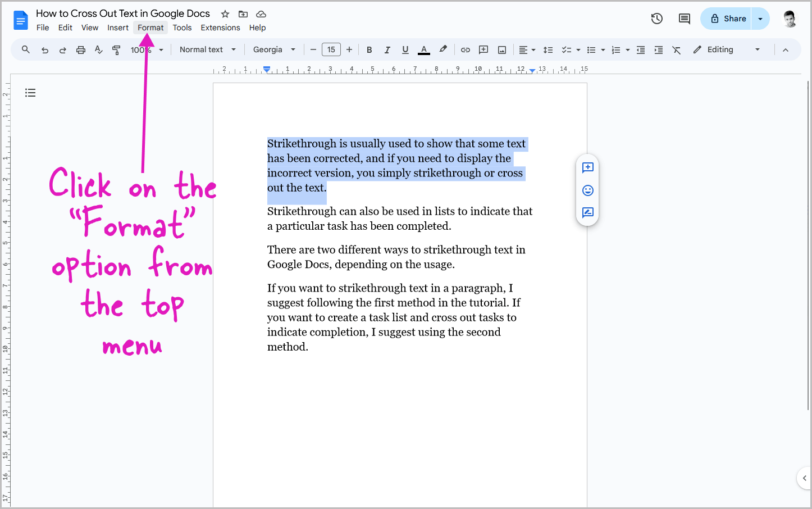Redo the last action
This screenshot has height=509, width=812.
(x=62, y=49)
